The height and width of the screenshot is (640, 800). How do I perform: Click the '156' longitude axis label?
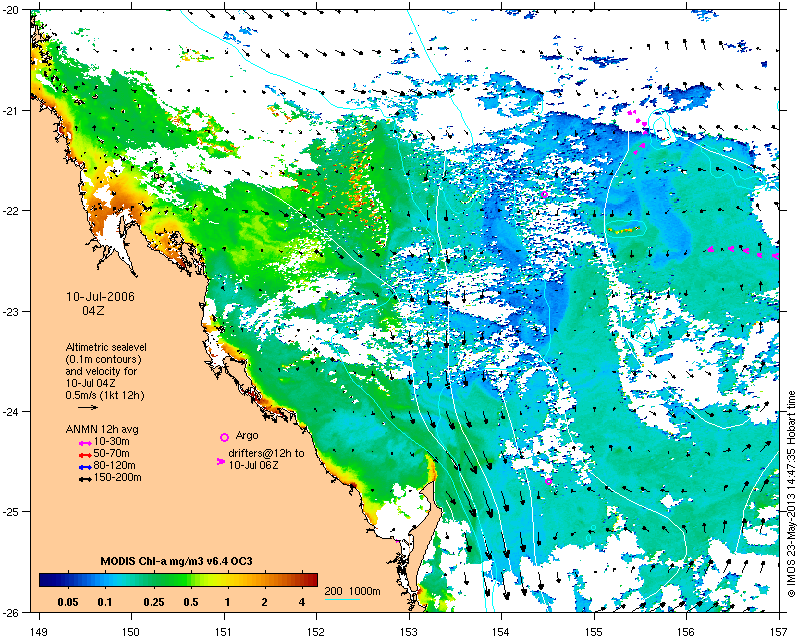tap(686, 632)
